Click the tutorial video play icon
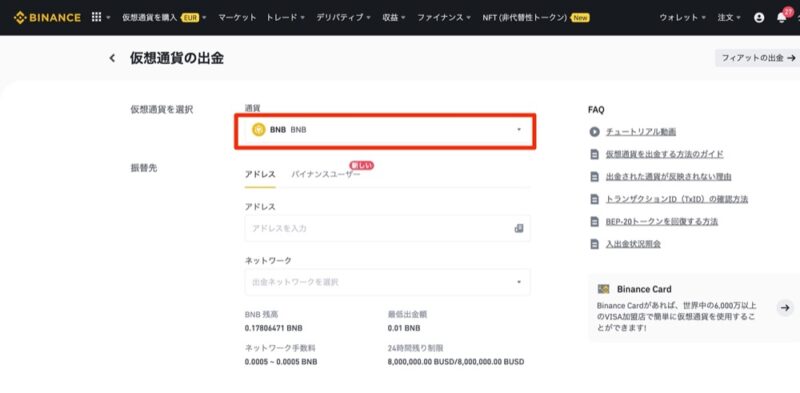The width and height of the screenshot is (800, 393). (x=594, y=132)
